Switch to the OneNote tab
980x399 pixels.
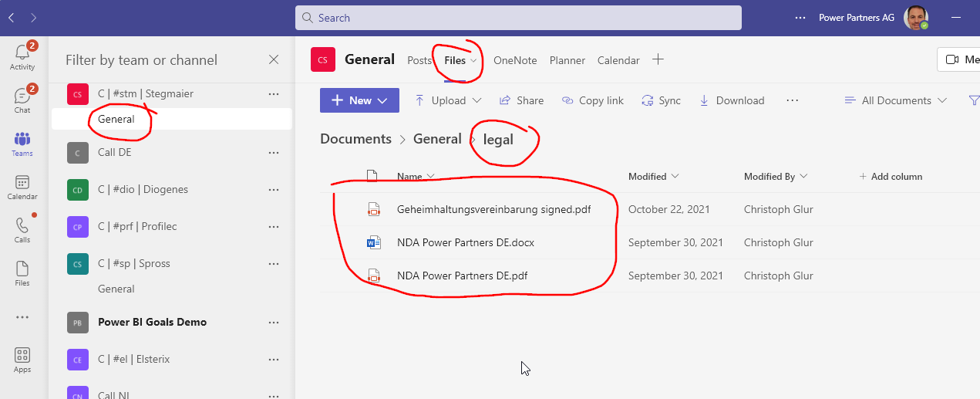515,60
